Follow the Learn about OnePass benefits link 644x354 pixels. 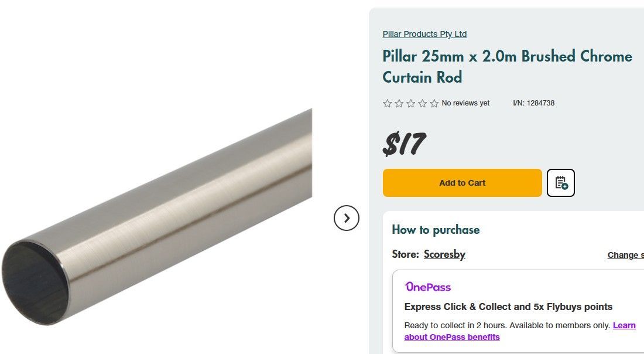pos(452,337)
